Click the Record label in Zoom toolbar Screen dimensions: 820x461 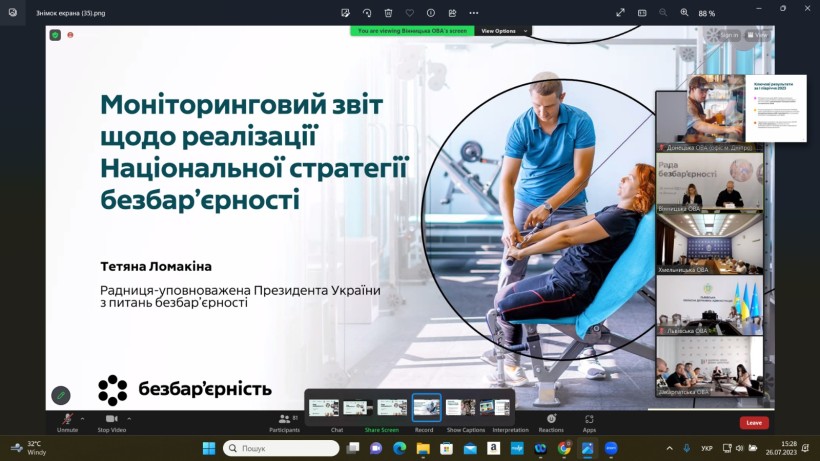click(x=424, y=430)
